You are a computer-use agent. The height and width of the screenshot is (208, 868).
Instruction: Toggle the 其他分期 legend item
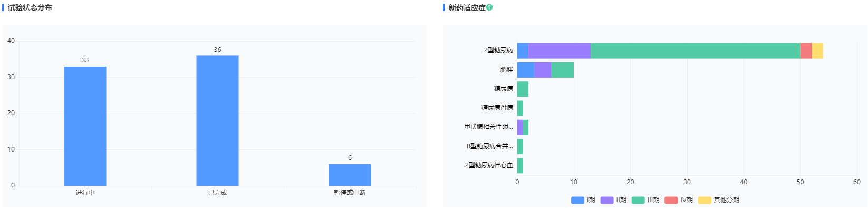click(x=719, y=200)
